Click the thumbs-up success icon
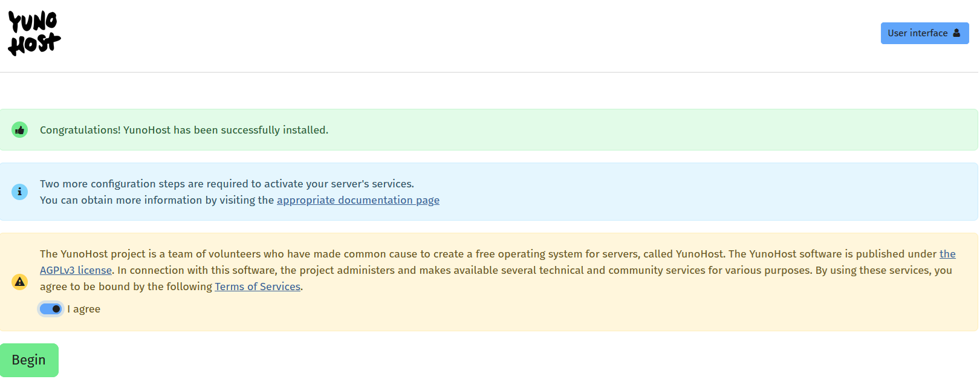This screenshot has width=980, height=379. click(x=20, y=130)
